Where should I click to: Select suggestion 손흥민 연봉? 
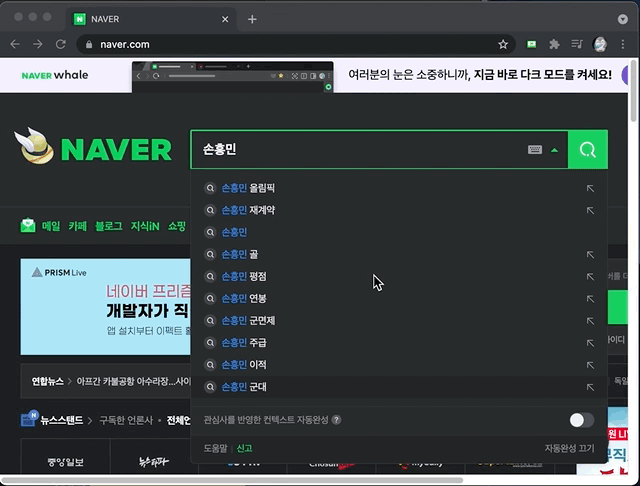click(x=399, y=299)
